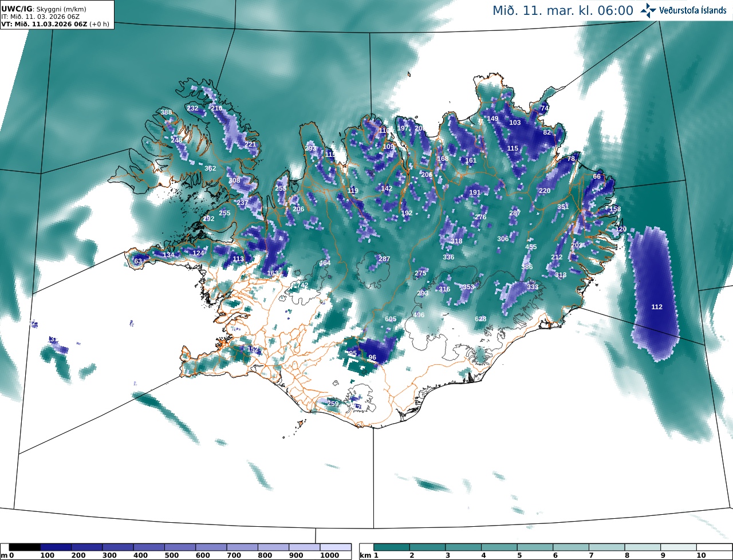This screenshot has width=733, height=560.
Task: Select the 9–10 km palest legend swatch
Action: click(679, 548)
